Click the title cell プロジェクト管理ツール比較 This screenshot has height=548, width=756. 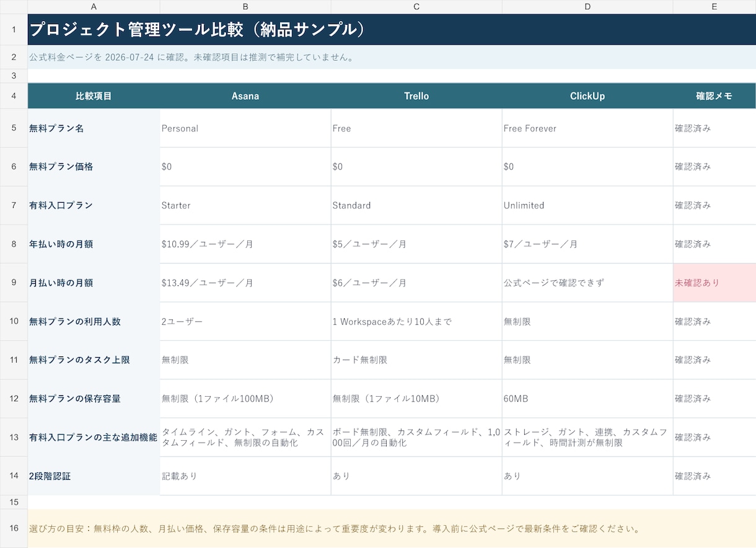tap(392, 30)
